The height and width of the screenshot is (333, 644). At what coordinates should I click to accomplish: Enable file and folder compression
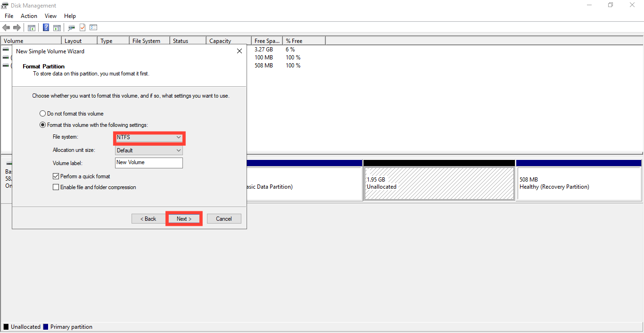tap(56, 187)
